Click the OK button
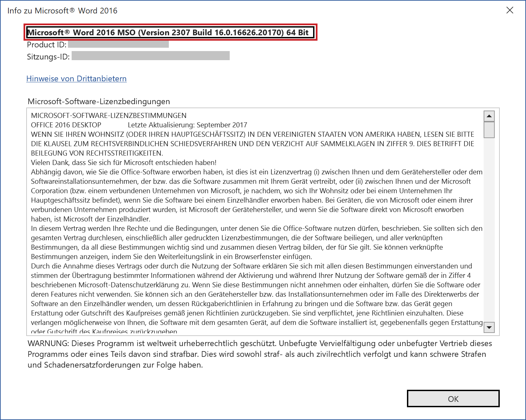Image resolution: width=526 pixels, height=420 pixels. (453, 398)
